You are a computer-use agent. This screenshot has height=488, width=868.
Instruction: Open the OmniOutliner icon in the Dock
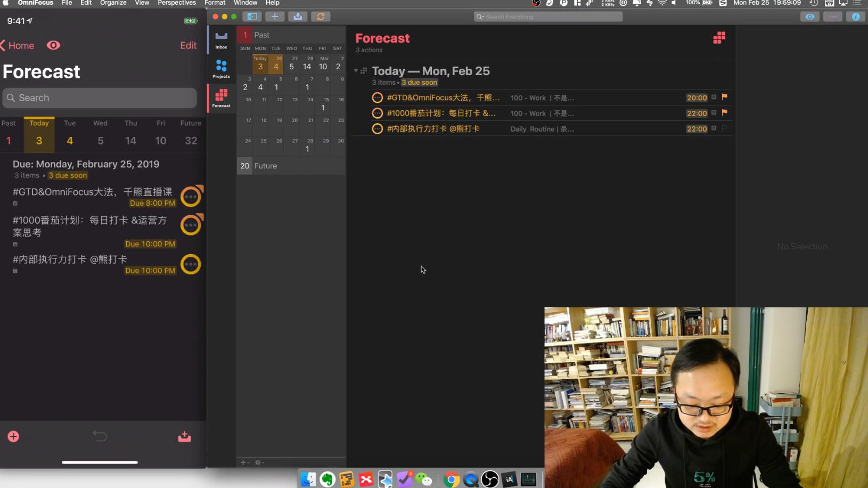coord(347,479)
